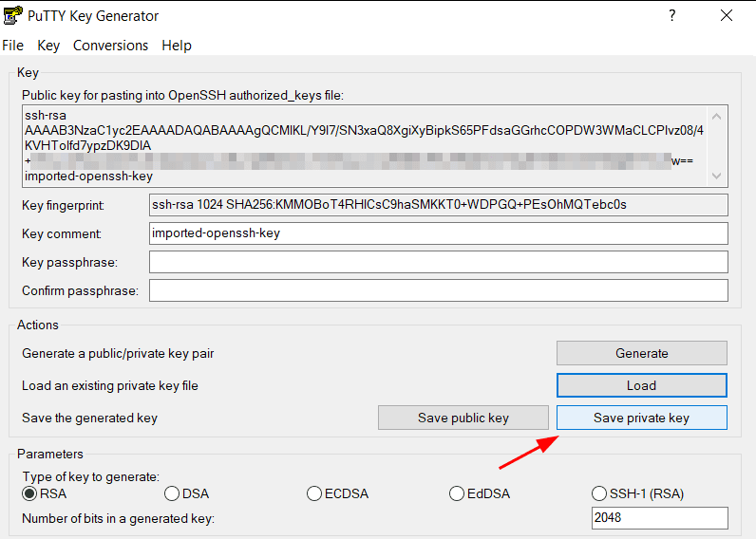
Task: Open the Conversions menu
Action: coord(110,46)
